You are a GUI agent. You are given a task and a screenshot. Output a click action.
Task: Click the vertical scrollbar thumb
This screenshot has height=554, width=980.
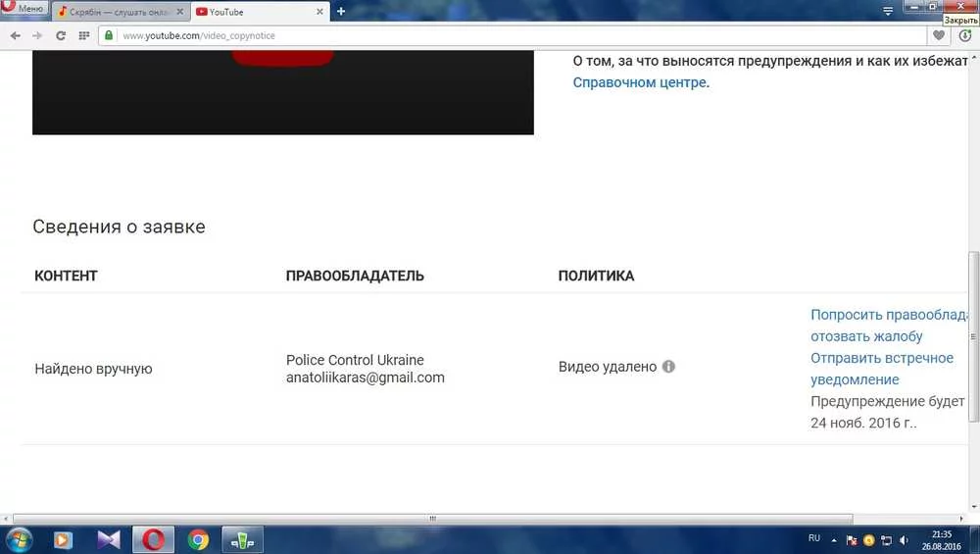point(973,336)
